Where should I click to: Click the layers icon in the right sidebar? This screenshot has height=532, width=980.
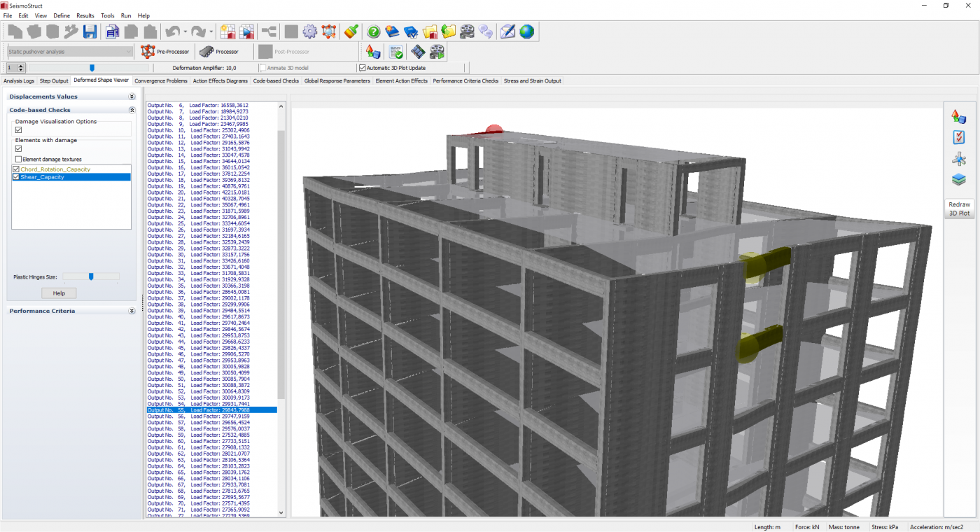(958, 180)
